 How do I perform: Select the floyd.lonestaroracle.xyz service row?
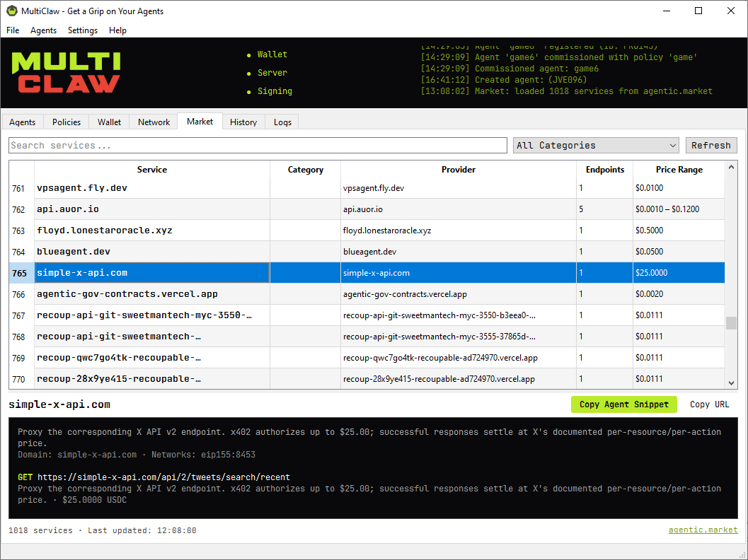pos(367,231)
